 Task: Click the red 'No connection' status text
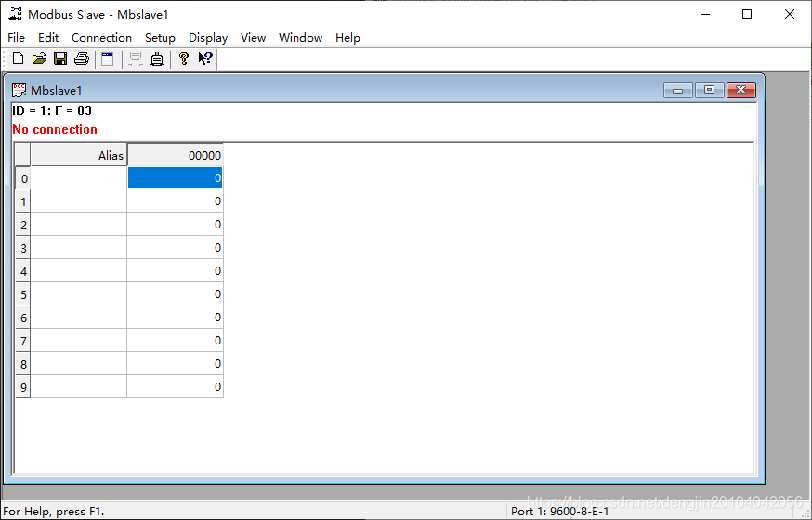coord(55,129)
